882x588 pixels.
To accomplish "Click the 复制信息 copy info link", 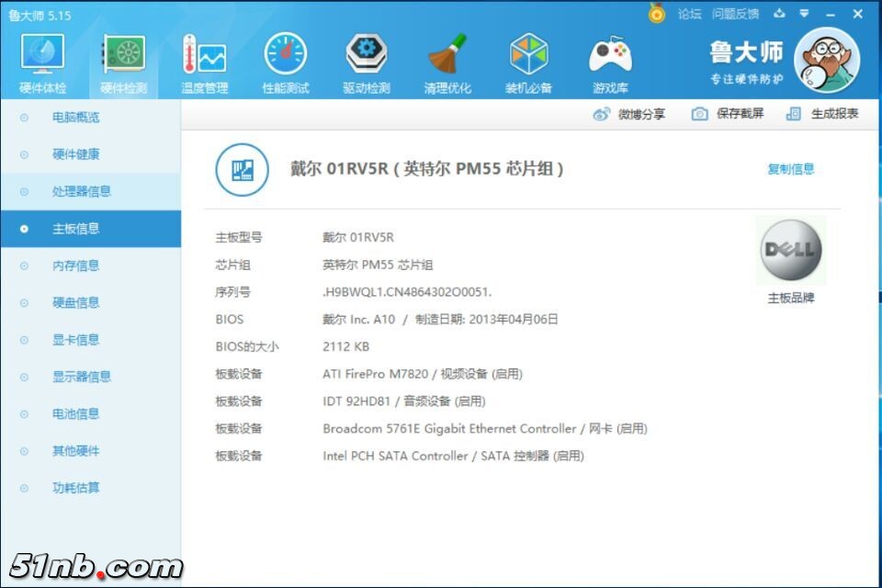I will click(x=790, y=169).
